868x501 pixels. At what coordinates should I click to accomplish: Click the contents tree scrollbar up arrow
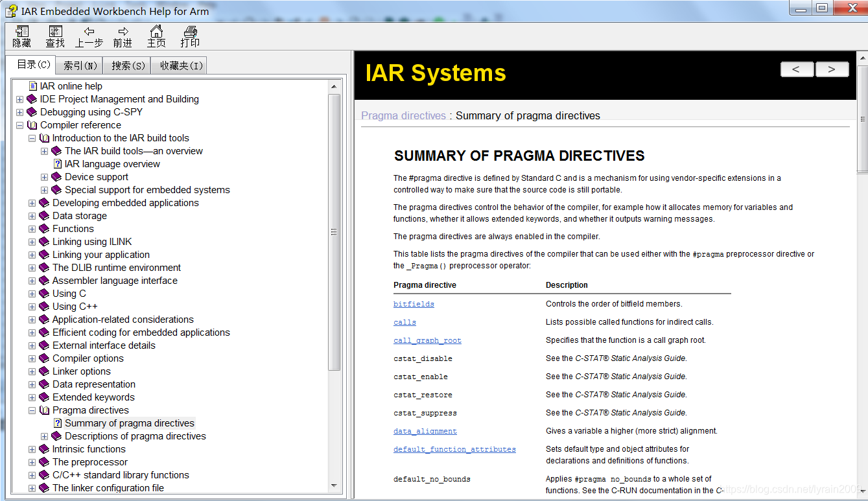(x=334, y=86)
